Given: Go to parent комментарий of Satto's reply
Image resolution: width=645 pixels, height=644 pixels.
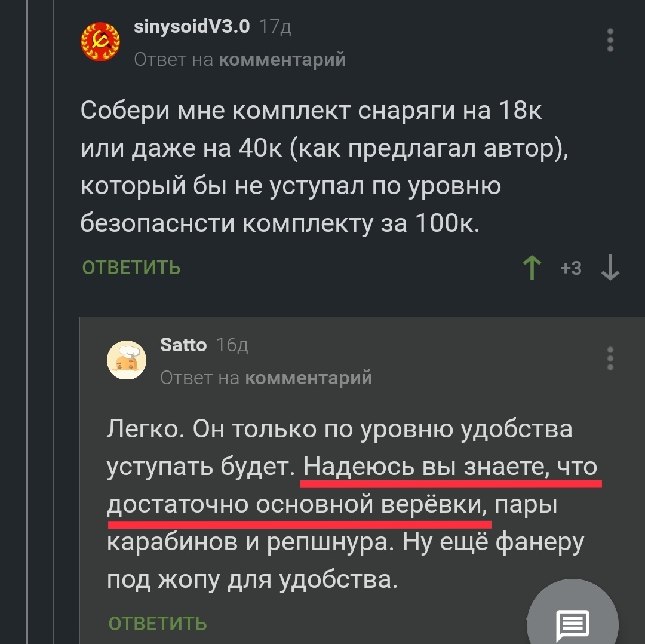Looking at the screenshot, I should 309,378.
